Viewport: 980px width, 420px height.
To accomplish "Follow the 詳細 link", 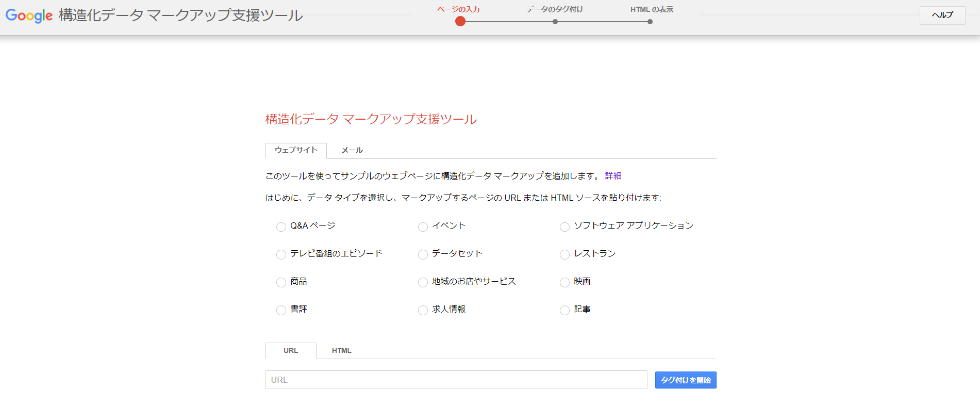I will tap(613, 176).
